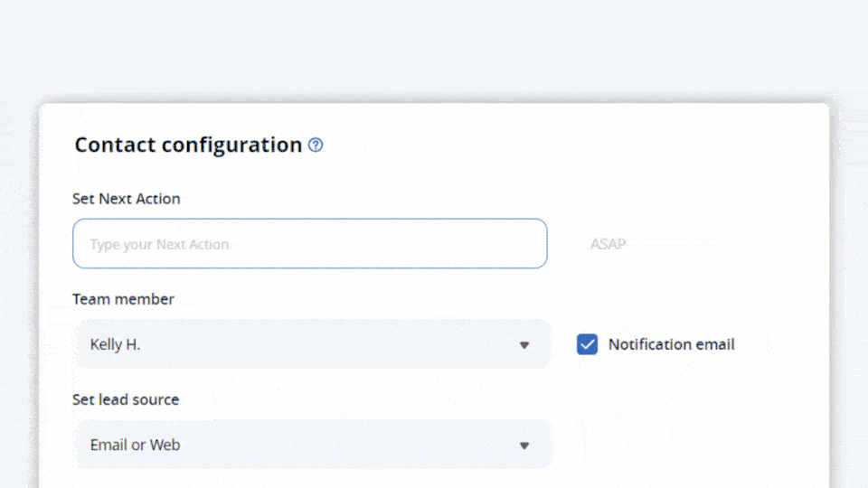Click the Type your Next Action placeholder
868x488 pixels.
coord(159,244)
